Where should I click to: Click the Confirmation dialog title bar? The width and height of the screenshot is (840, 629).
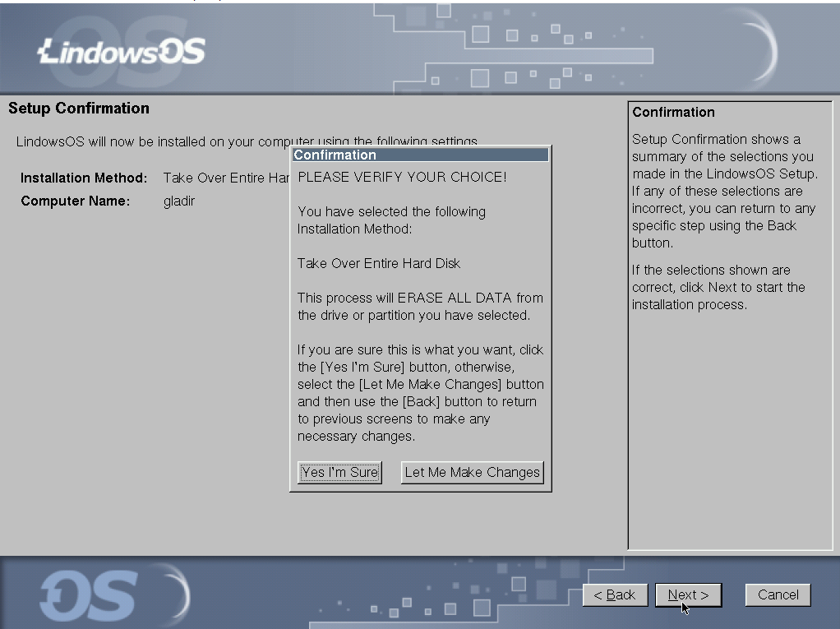[421, 155]
